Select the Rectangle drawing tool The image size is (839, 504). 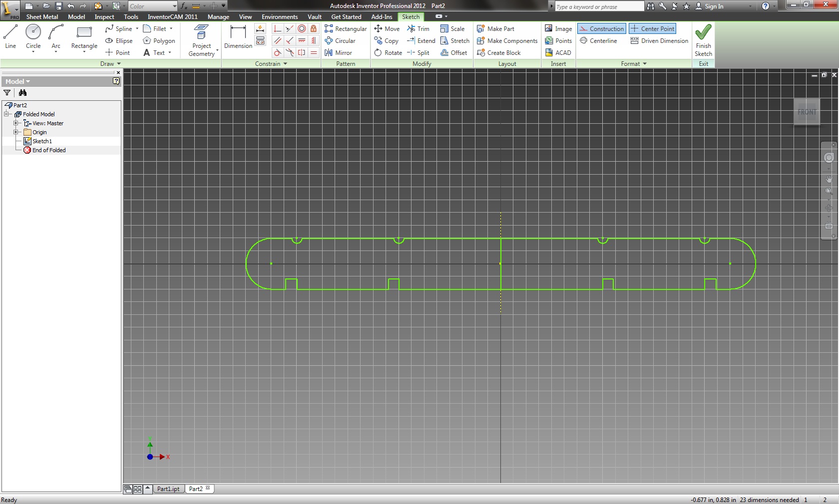[x=84, y=37]
